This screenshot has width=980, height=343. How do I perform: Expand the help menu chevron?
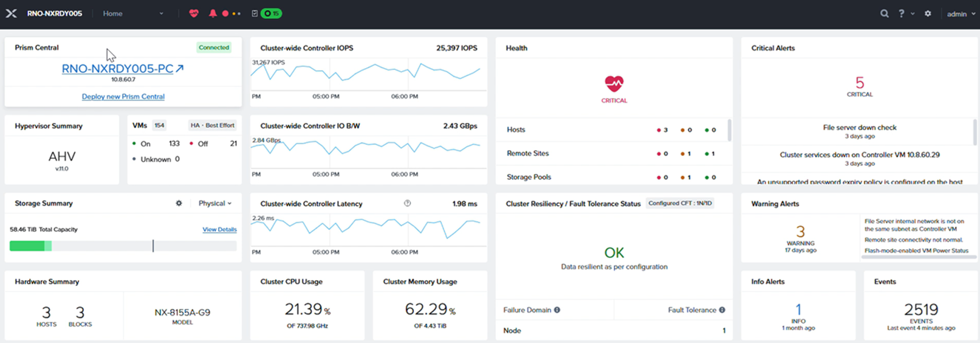click(x=913, y=13)
